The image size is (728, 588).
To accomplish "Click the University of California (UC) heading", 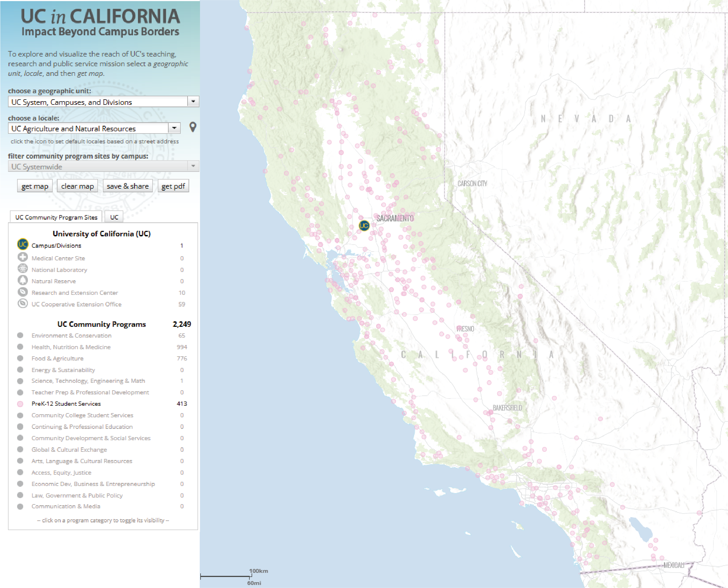I will click(102, 234).
